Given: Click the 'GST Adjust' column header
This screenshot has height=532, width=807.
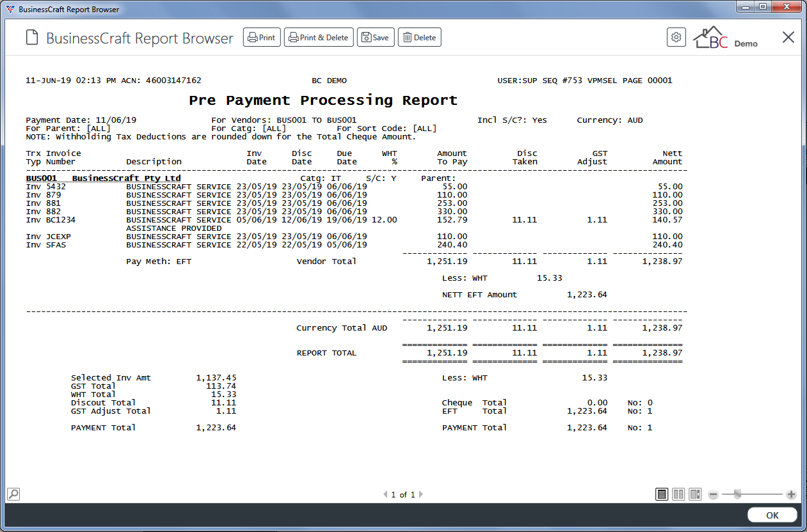Looking at the screenshot, I should click(592, 157).
